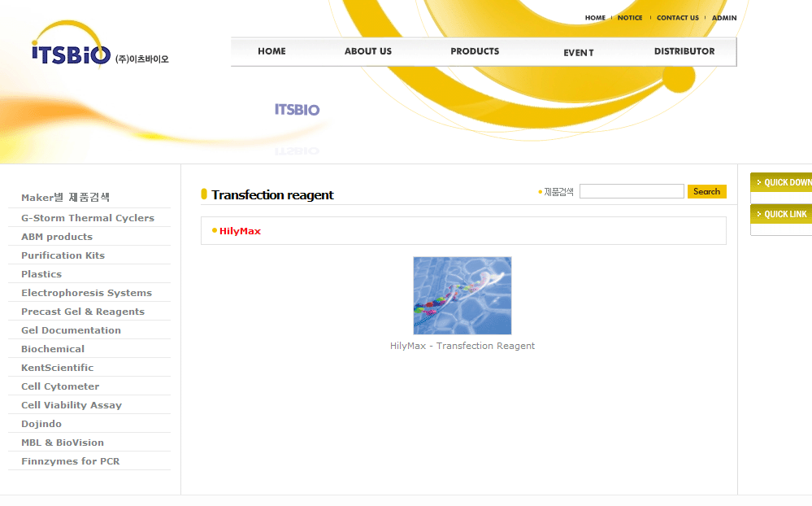Open the CONTACT US link at top

pyautogui.click(x=677, y=18)
